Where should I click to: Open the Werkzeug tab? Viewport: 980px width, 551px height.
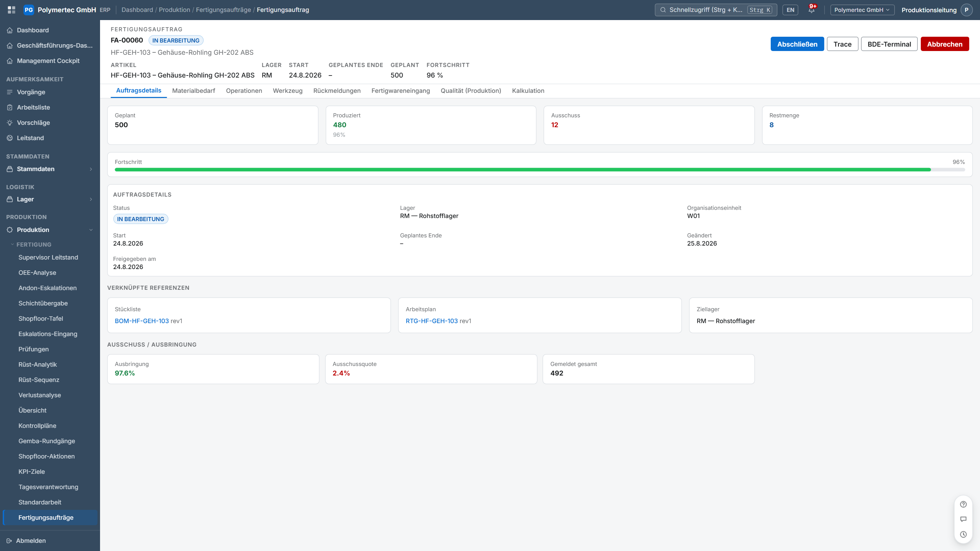(288, 90)
